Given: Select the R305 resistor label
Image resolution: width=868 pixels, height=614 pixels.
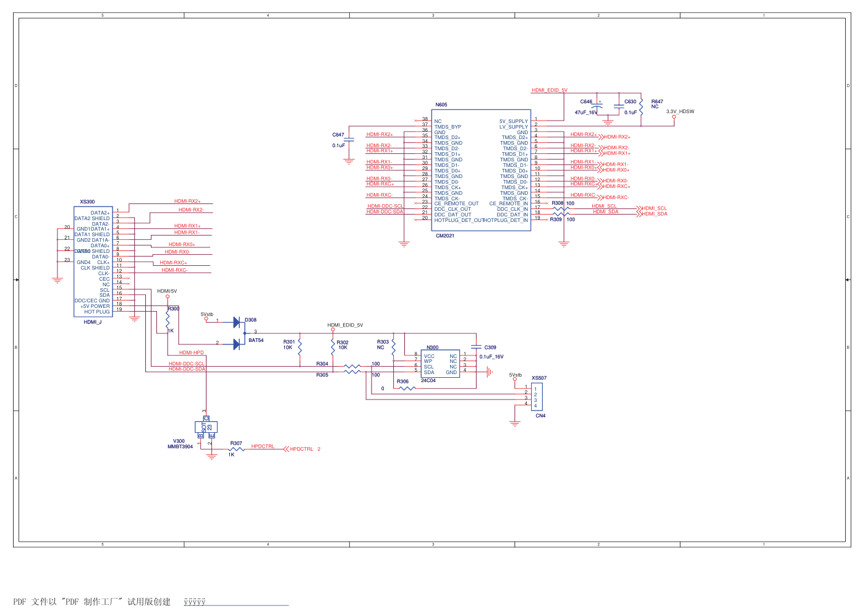Looking at the screenshot, I should [322, 375].
